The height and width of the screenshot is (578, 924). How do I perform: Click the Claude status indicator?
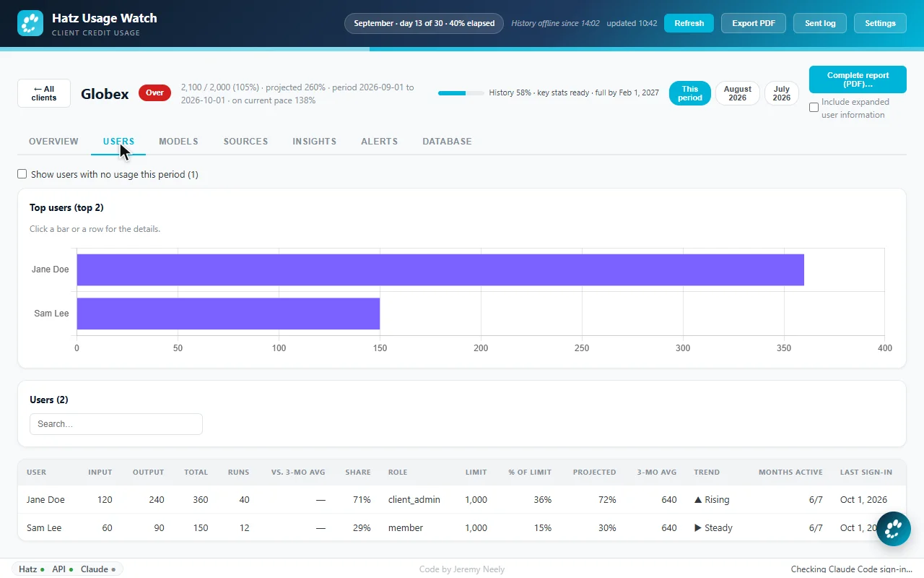[x=98, y=569]
